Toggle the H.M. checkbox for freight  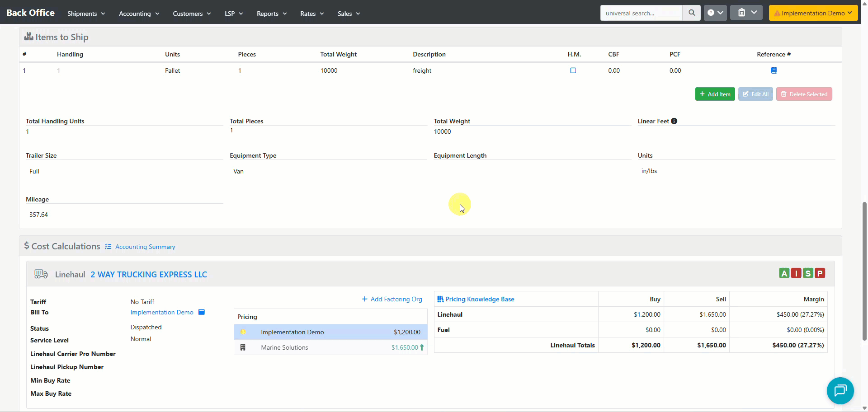[573, 70]
